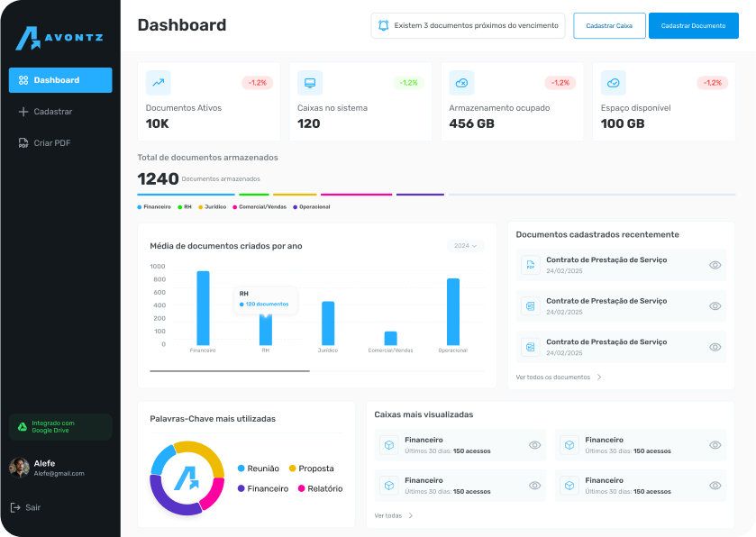Screen dimensions: 756x537
Task: Click the Espaço disponível cloud icon
Action: (614, 83)
